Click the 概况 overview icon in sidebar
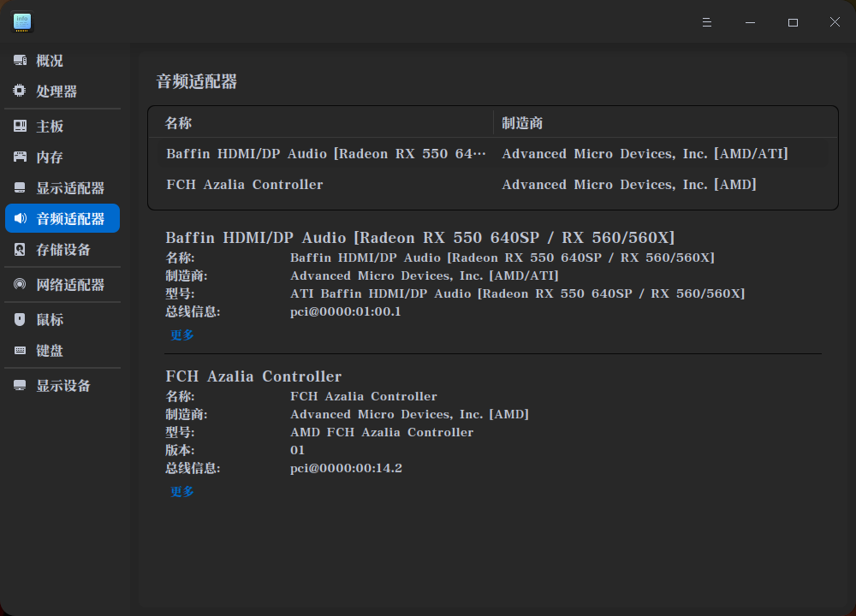This screenshot has height=616, width=856. [x=21, y=60]
